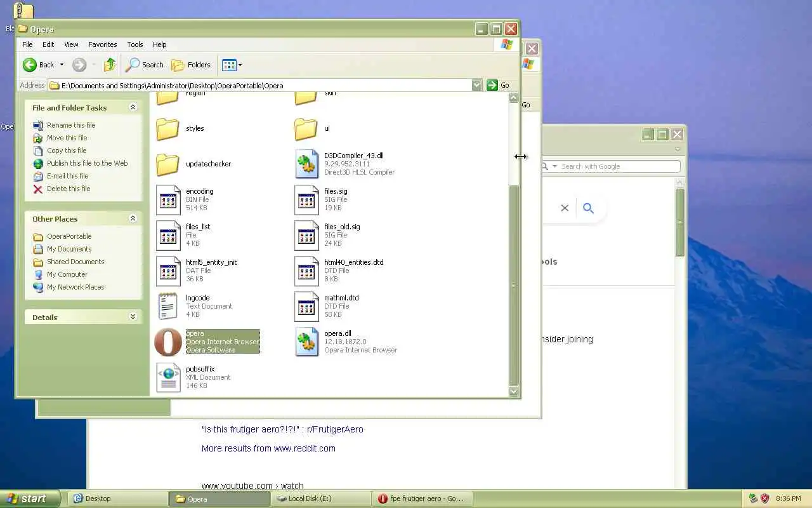Select D3DCompiler_43.dll file icon
This screenshot has height=508, width=812.
[306, 164]
